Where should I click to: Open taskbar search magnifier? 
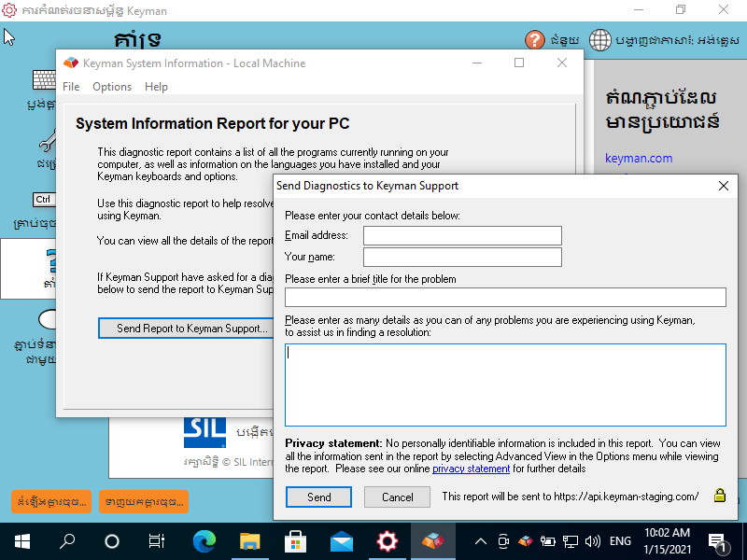coord(66,541)
